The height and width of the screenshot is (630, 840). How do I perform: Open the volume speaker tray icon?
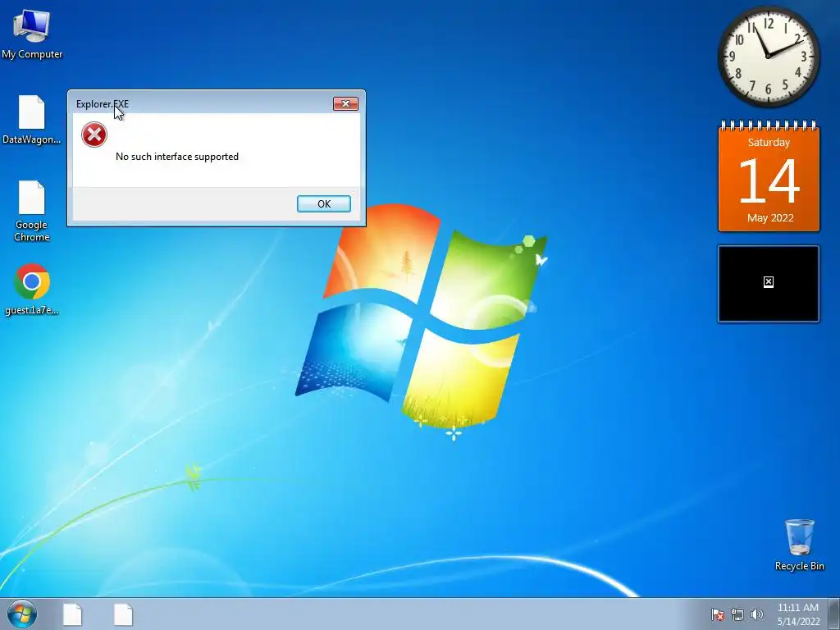[757, 614]
